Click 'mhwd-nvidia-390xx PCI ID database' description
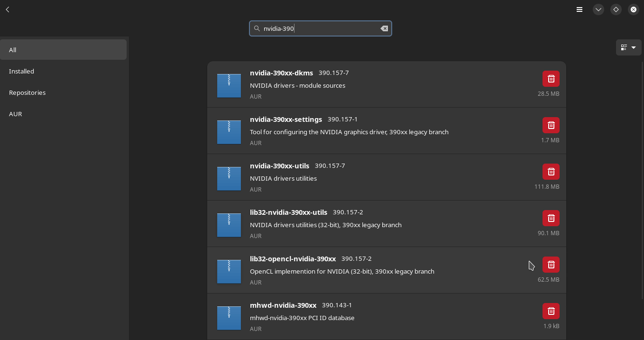 (x=302, y=318)
